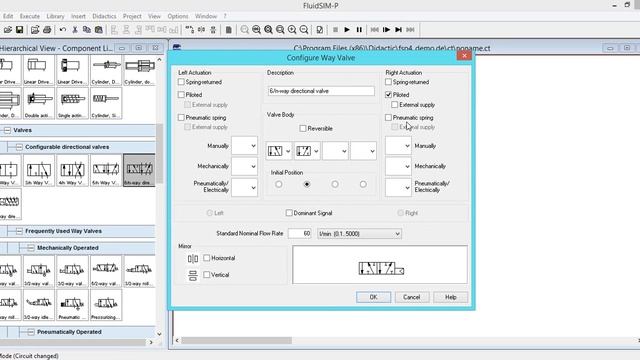Select the Double acting cylinder component
Screen dimensions: 640x360
point(39,103)
